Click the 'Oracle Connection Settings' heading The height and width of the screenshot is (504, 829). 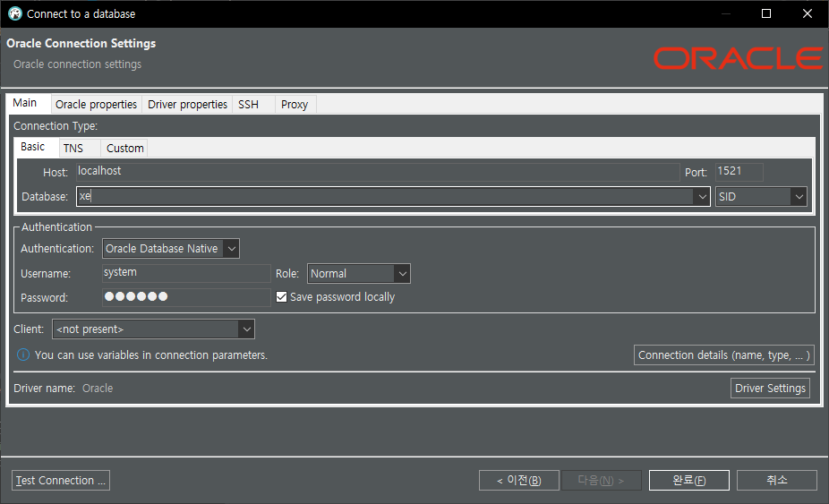click(x=81, y=43)
